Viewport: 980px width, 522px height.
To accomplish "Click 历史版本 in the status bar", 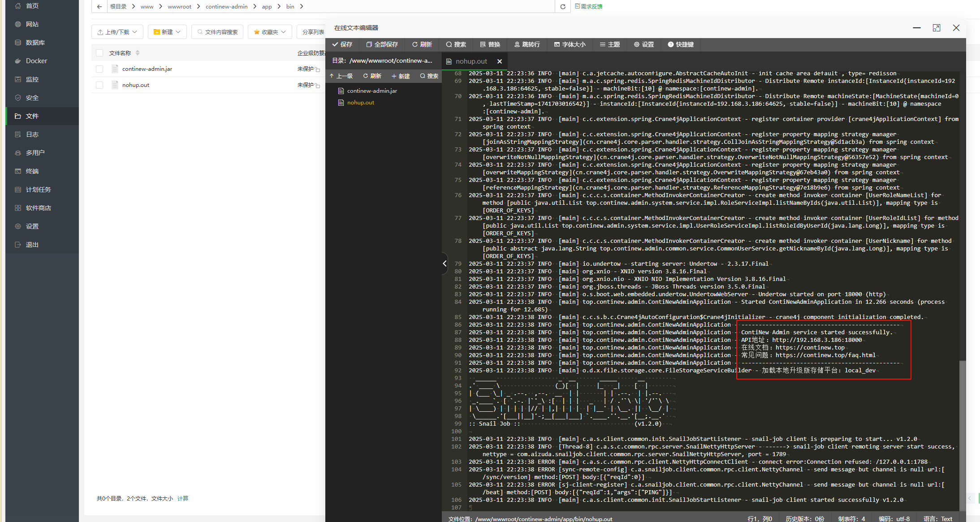I will point(805,518).
